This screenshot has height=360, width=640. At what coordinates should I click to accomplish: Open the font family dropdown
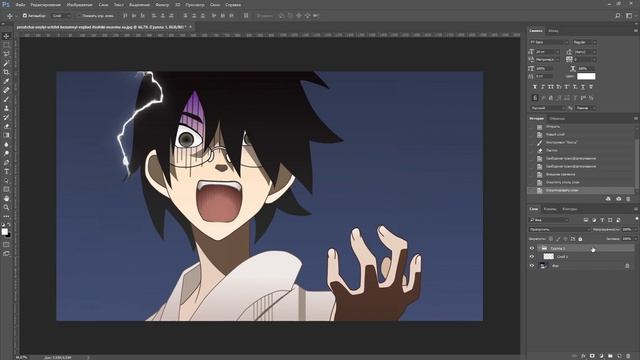549,42
